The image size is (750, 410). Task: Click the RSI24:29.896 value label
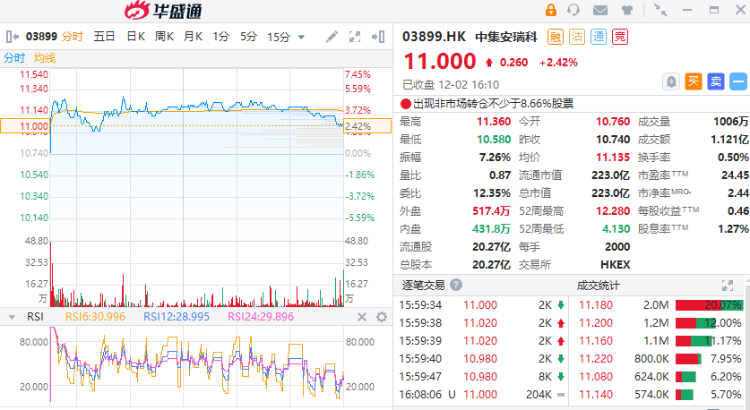261,317
